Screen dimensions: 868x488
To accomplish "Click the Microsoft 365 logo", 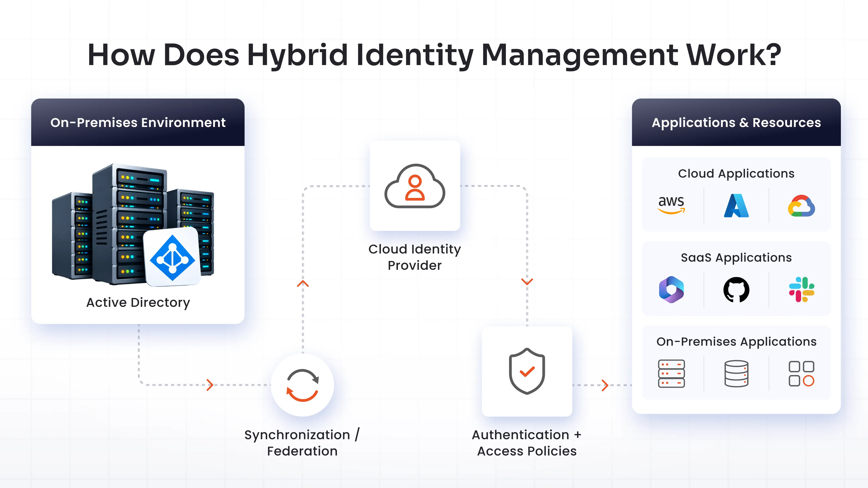I will point(671,290).
